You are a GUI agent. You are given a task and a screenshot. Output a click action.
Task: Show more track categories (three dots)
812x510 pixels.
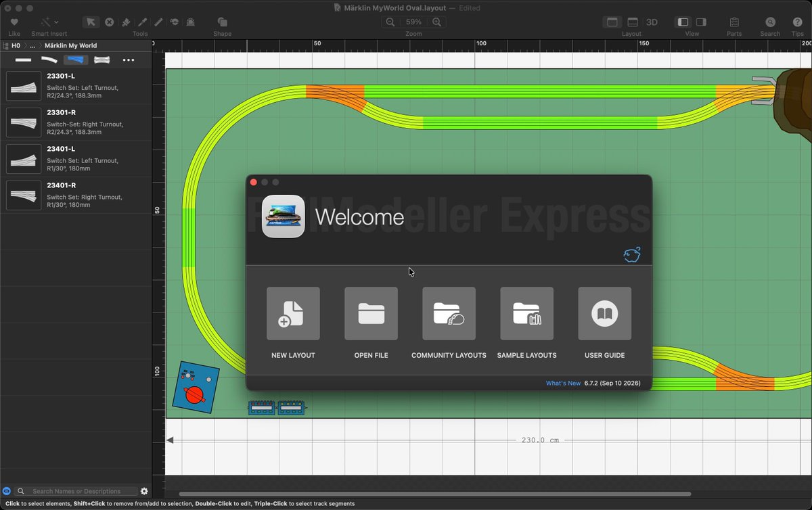tap(129, 60)
